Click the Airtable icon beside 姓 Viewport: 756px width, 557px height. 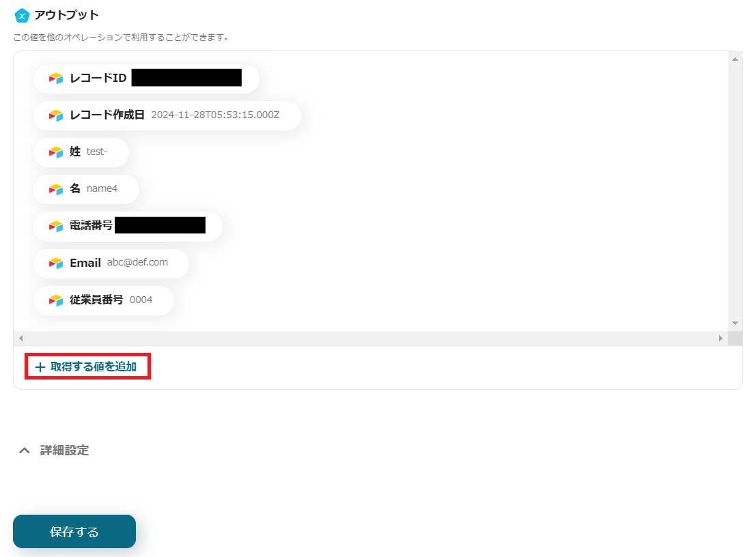click(x=56, y=152)
